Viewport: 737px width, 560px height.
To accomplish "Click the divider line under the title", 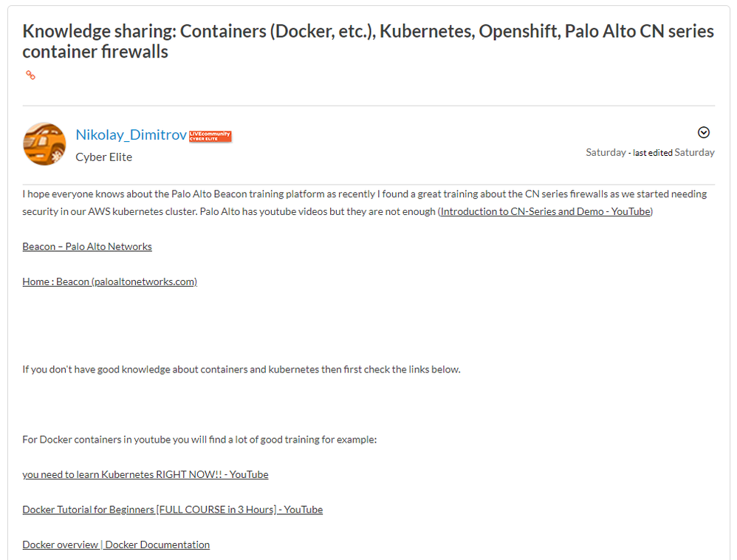I will click(x=368, y=106).
